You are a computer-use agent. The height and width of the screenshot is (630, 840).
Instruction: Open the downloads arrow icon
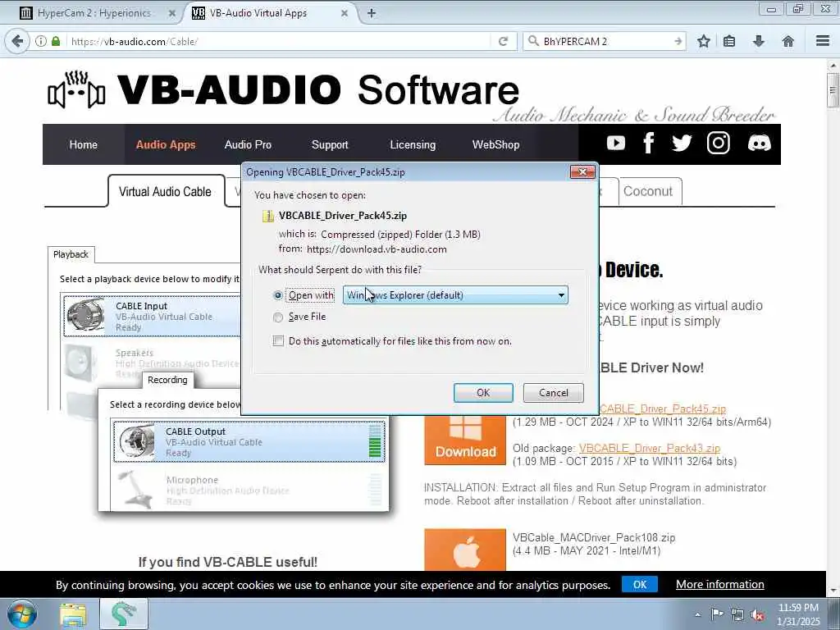[759, 41]
